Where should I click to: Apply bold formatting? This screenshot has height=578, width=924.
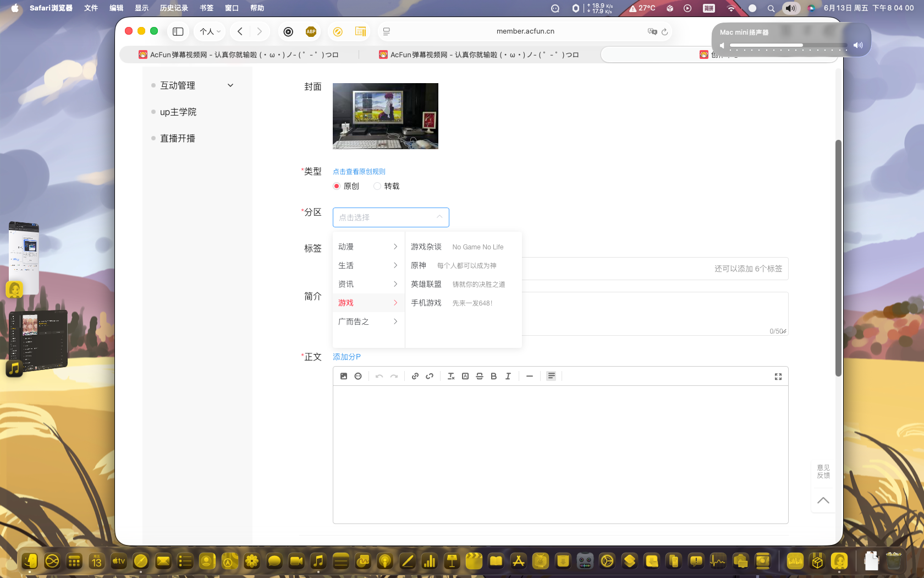click(494, 376)
